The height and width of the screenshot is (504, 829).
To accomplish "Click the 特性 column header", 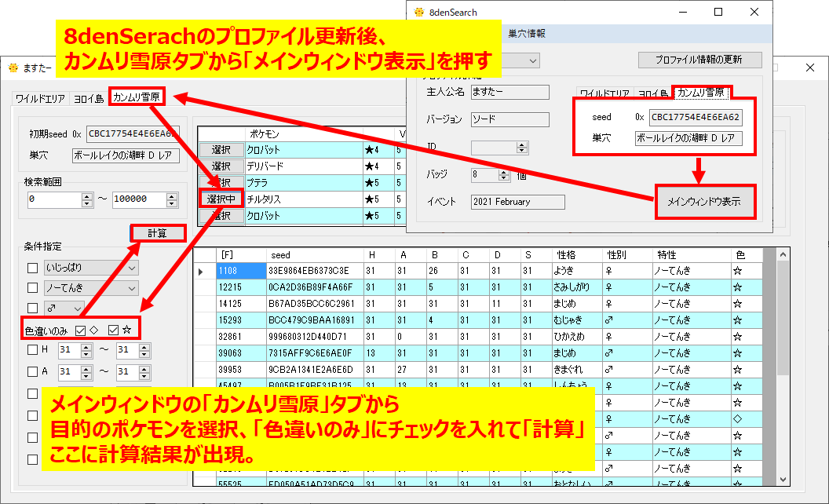I will pyautogui.click(x=692, y=255).
